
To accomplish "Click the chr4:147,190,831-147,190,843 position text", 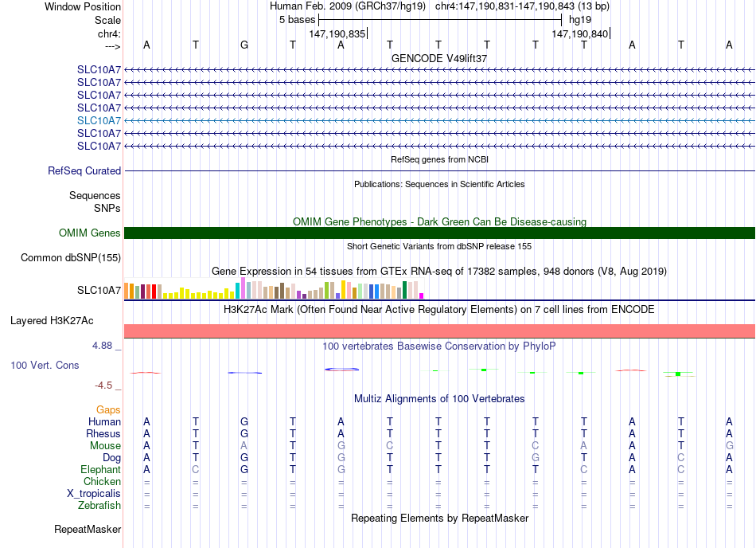I will pos(522,6).
